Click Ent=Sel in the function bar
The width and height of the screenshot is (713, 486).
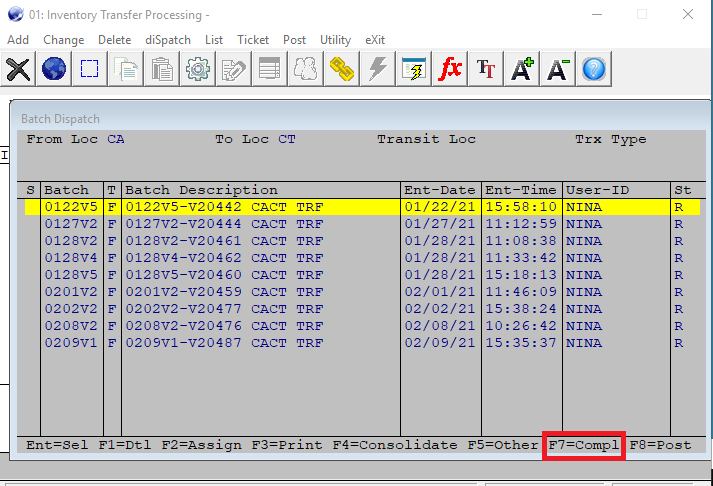(x=57, y=445)
